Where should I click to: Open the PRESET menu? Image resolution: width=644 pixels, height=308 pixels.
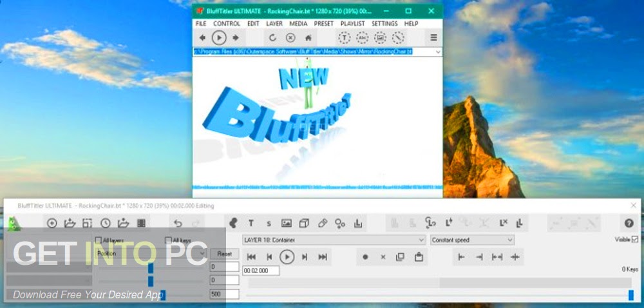(x=324, y=23)
